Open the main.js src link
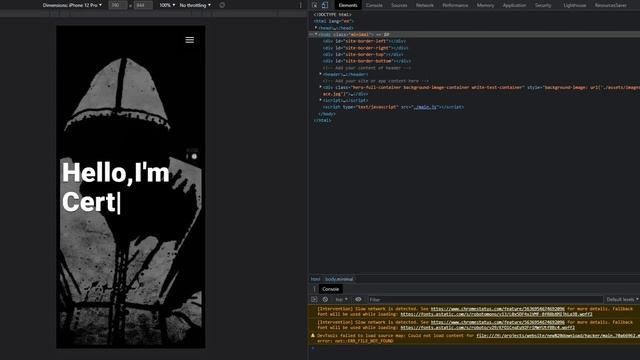This screenshot has height=360, width=640. click(x=425, y=107)
